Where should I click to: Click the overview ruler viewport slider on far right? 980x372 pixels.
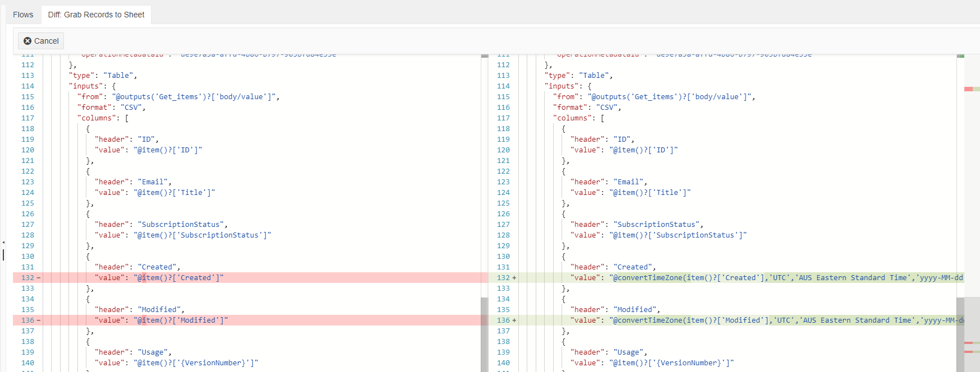point(972,335)
